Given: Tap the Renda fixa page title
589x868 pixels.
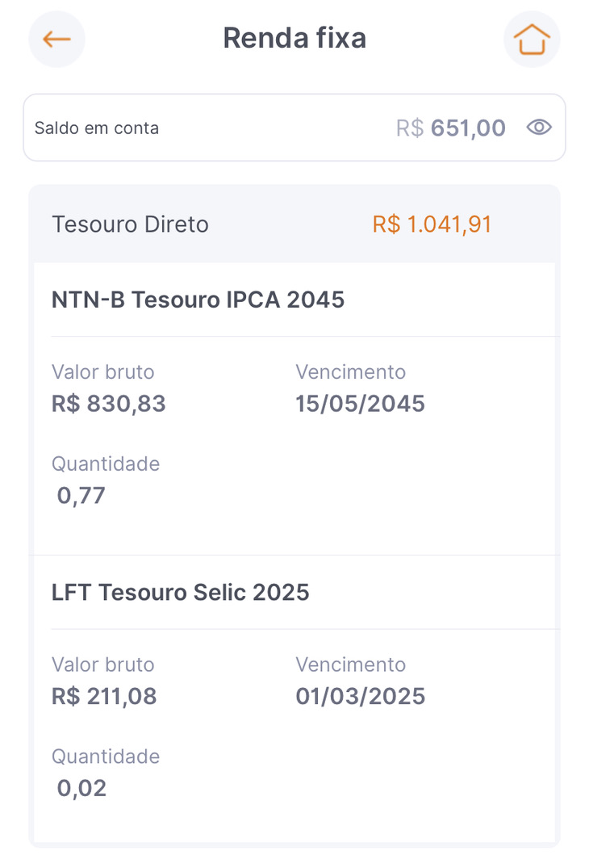Looking at the screenshot, I should tap(294, 38).
